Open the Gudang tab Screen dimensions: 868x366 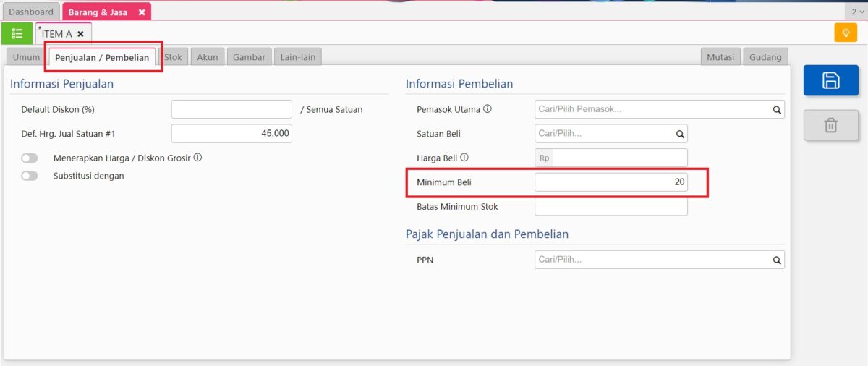point(765,57)
